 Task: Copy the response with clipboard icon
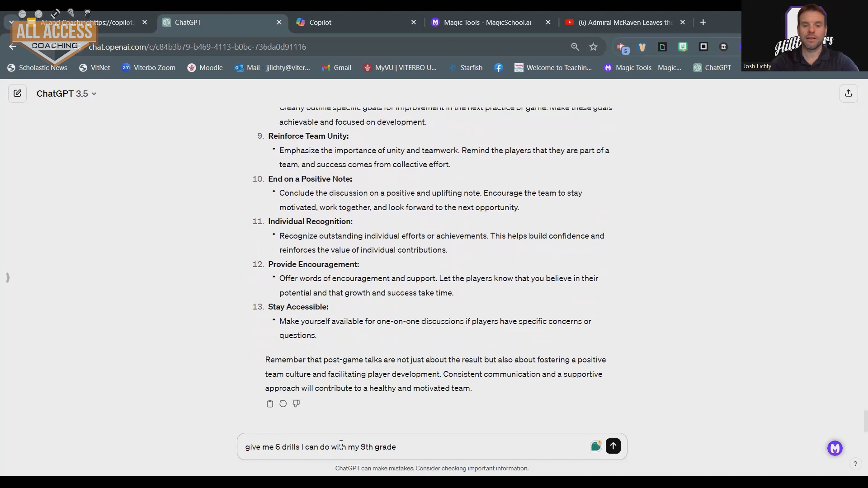[270, 404]
